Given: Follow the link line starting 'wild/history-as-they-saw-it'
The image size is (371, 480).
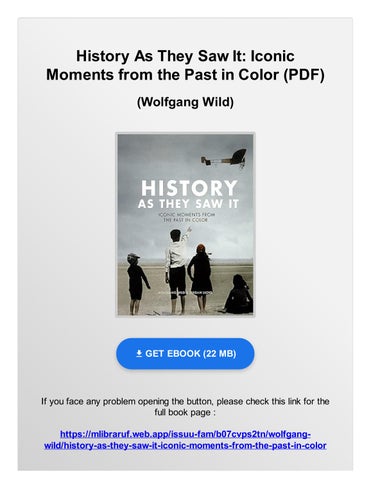Looking at the screenshot, I should pos(185,445).
